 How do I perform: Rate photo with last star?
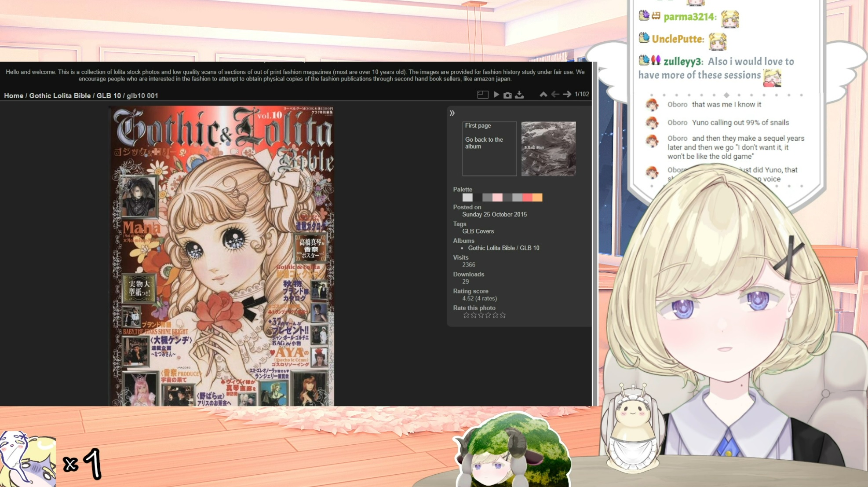(x=503, y=315)
